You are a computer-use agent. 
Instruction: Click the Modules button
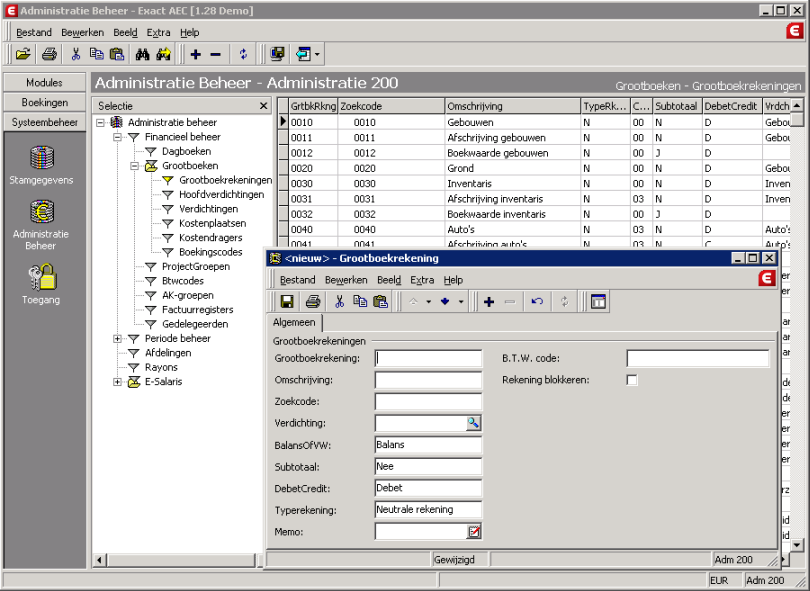[x=44, y=83]
